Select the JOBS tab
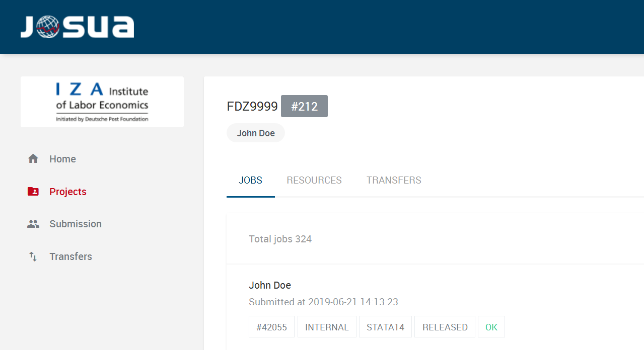644x350 pixels. pos(250,180)
